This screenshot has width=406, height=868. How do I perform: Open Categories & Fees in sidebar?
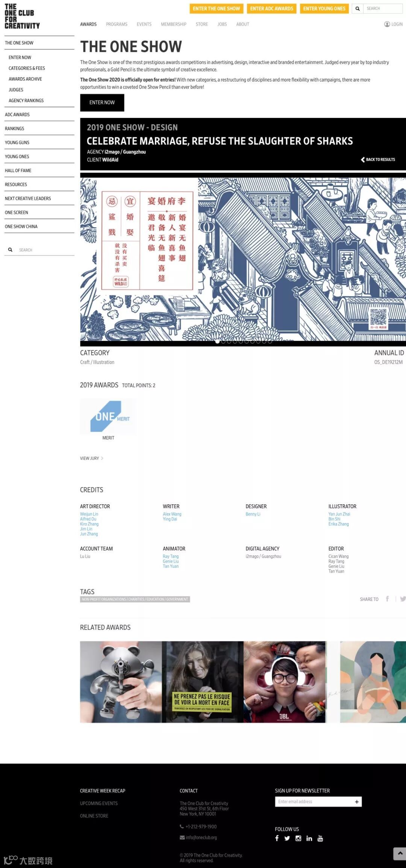pos(27,68)
